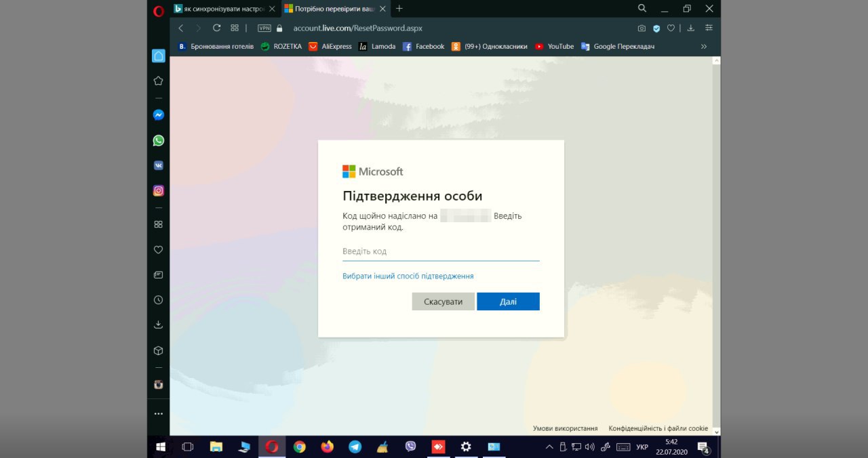Show site security padlock info
The image size is (868, 458).
(279, 28)
